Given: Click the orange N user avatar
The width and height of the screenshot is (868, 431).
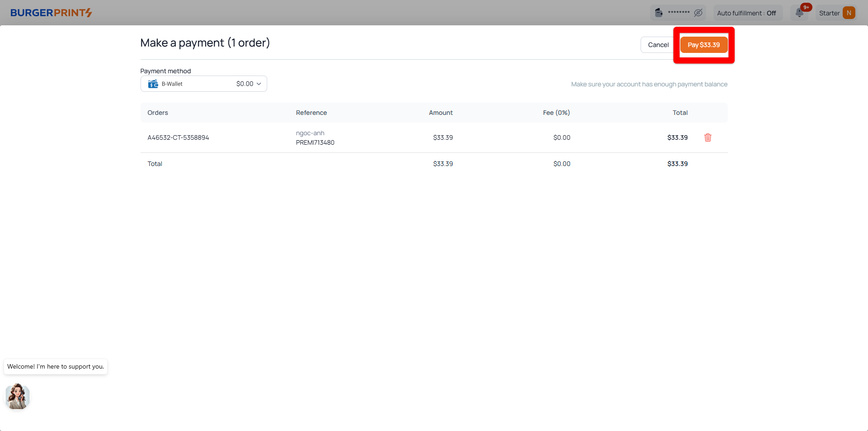Looking at the screenshot, I should (x=849, y=13).
